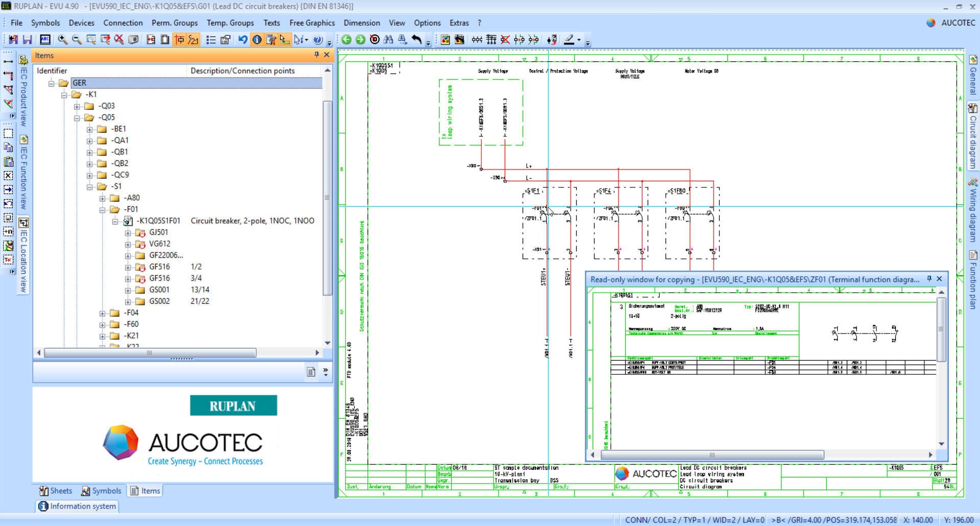This screenshot has height=526, width=980.
Task: Activate the Redlining pen tool
Action: click(569, 39)
